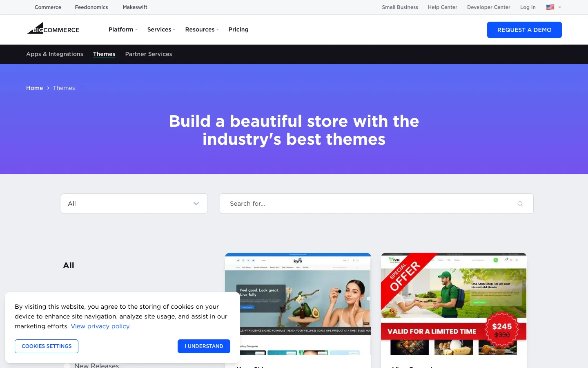This screenshot has width=588, height=368.
Task: Open the Platform menu
Action: [123, 29]
